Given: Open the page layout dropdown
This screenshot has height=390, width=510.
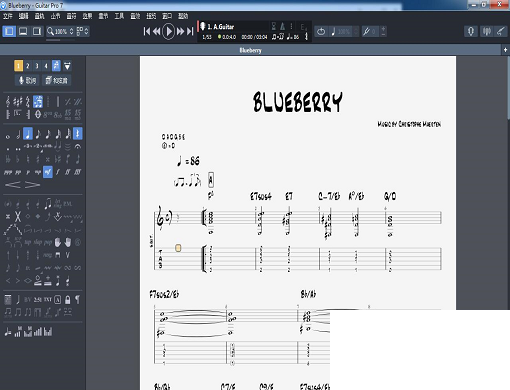Looking at the screenshot, I should coord(83,31).
